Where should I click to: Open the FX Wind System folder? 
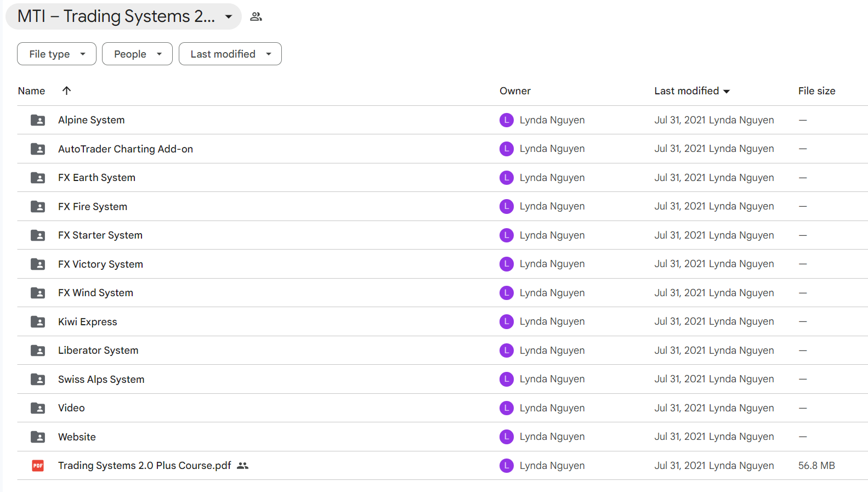pos(95,293)
